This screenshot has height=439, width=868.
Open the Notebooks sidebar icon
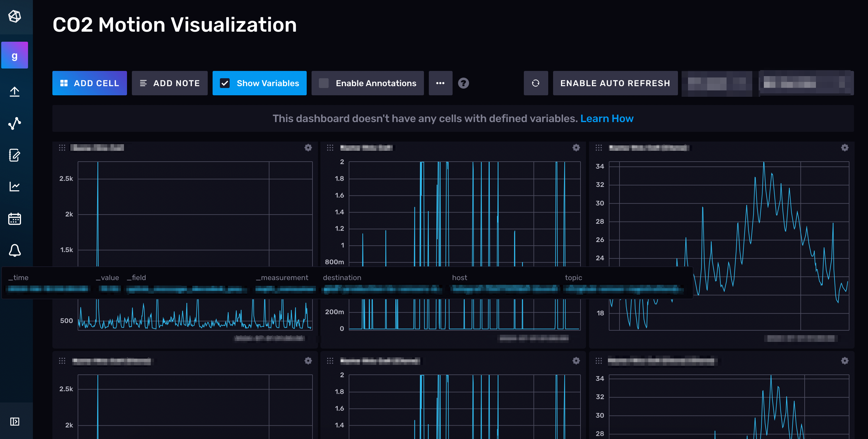(x=15, y=155)
